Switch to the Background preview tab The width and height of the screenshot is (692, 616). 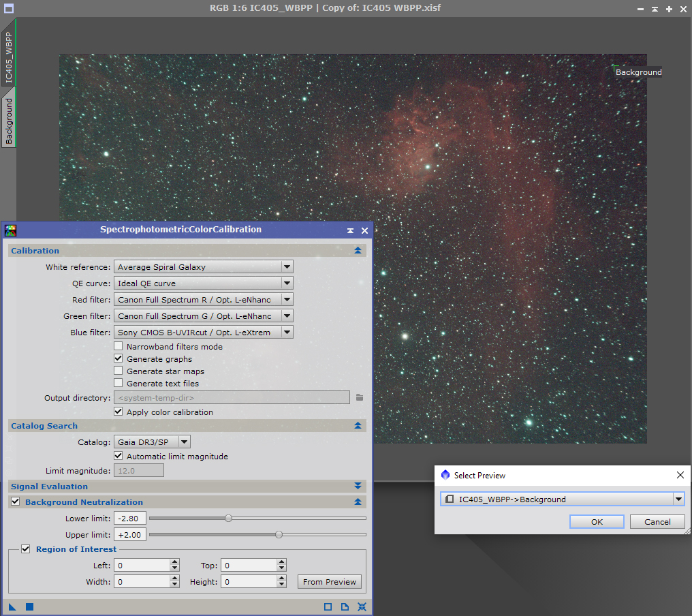click(x=10, y=121)
